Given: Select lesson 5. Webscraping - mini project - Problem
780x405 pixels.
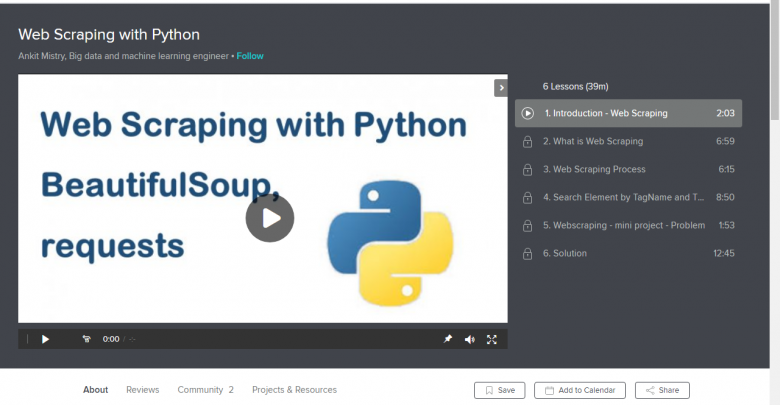Looking at the screenshot, I should [628, 225].
